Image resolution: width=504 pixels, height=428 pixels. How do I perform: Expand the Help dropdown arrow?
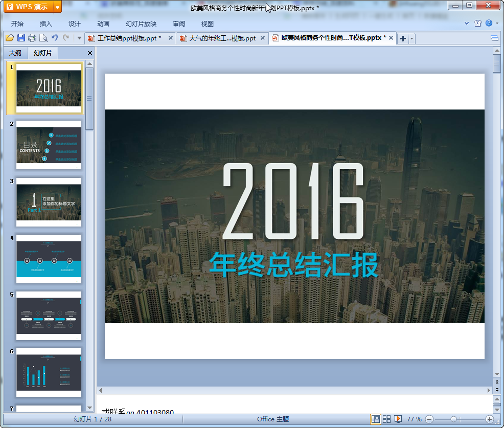(497, 23)
